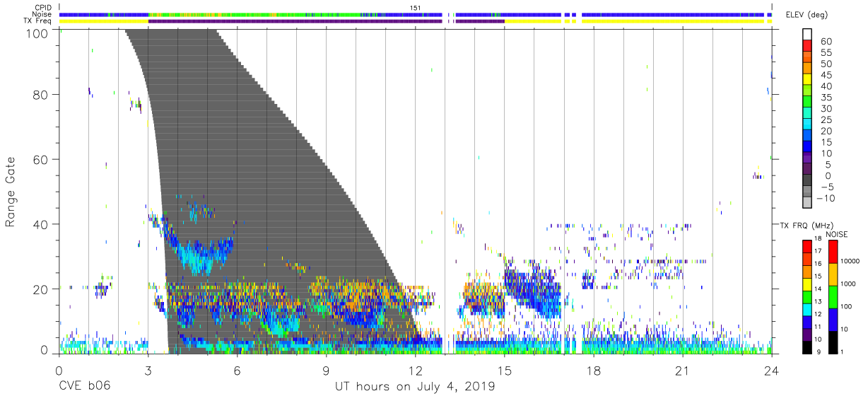Click the Range Gate axis title
868x401 pixels.
coord(11,192)
